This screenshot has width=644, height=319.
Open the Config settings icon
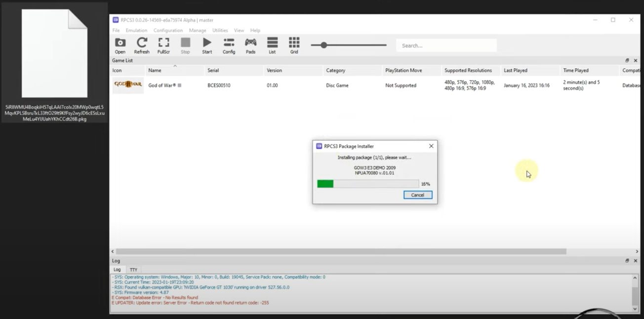click(229, 46)
